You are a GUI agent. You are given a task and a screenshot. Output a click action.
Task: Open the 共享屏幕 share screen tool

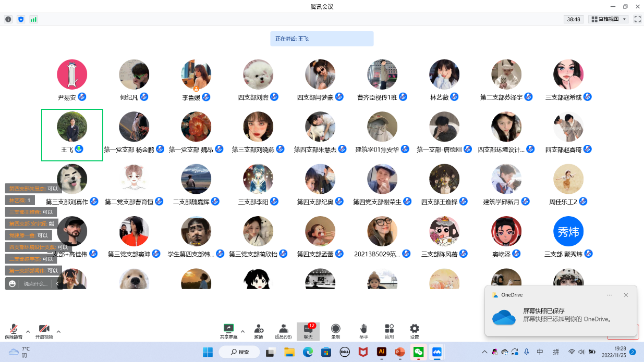(x=228, y=331)
